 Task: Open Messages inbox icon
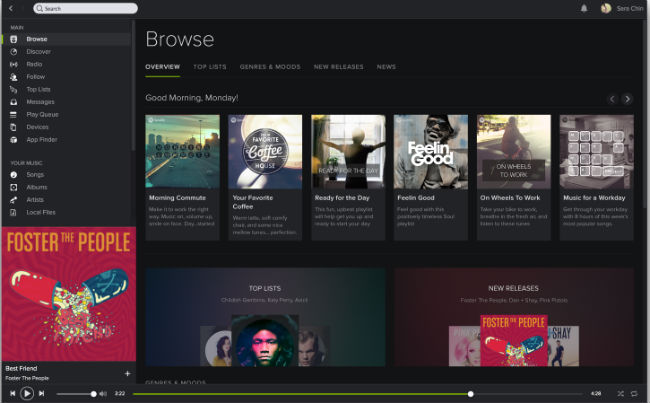[14, 102]
